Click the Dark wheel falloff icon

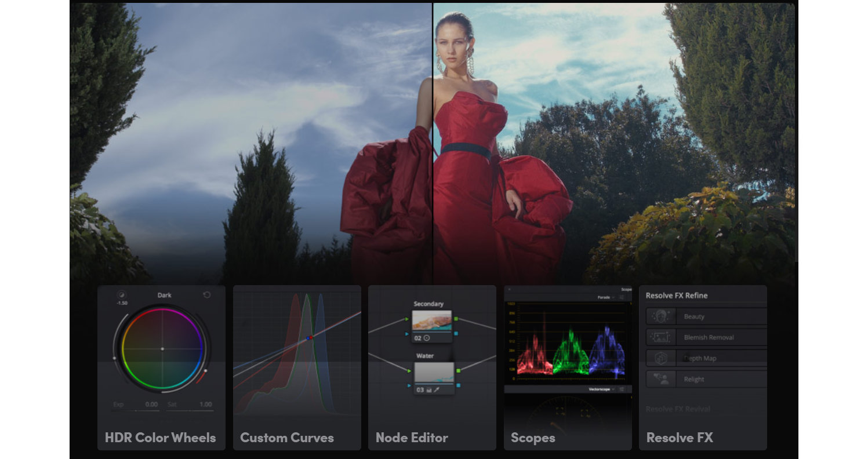[x=121, y=294]
